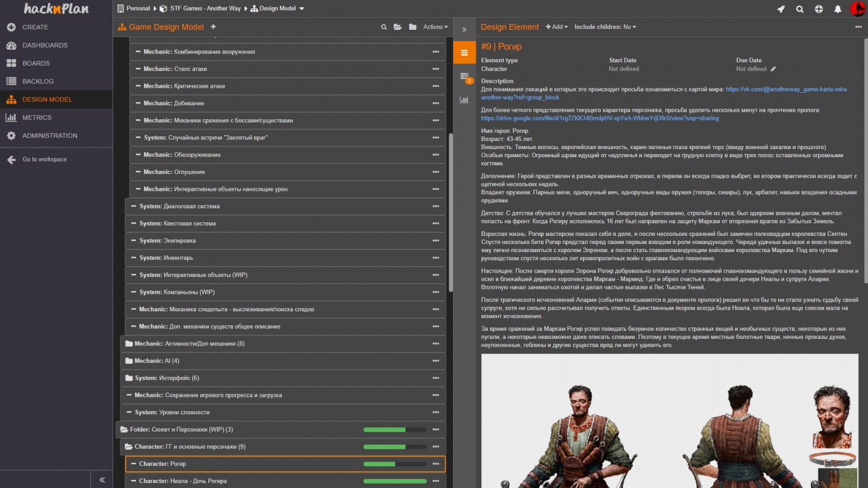
Task: Open the Metrics section
Action: point(37,118)
